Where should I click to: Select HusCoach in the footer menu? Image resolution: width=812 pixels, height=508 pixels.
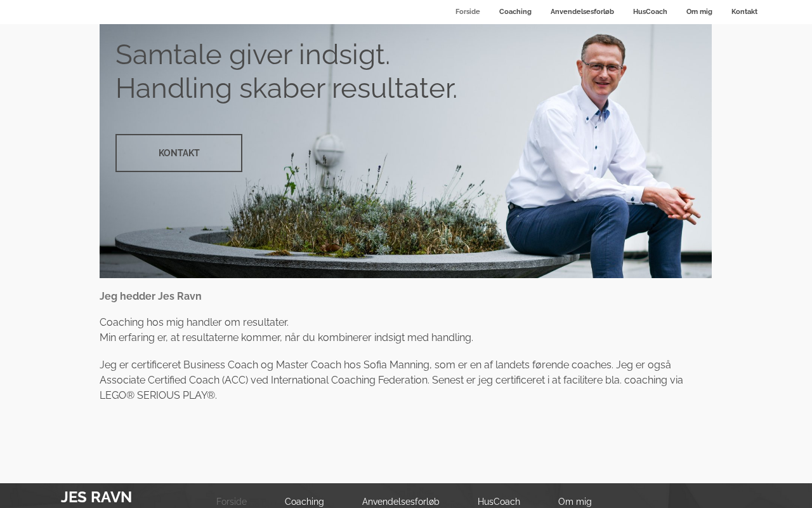click(x=499, y=502)
